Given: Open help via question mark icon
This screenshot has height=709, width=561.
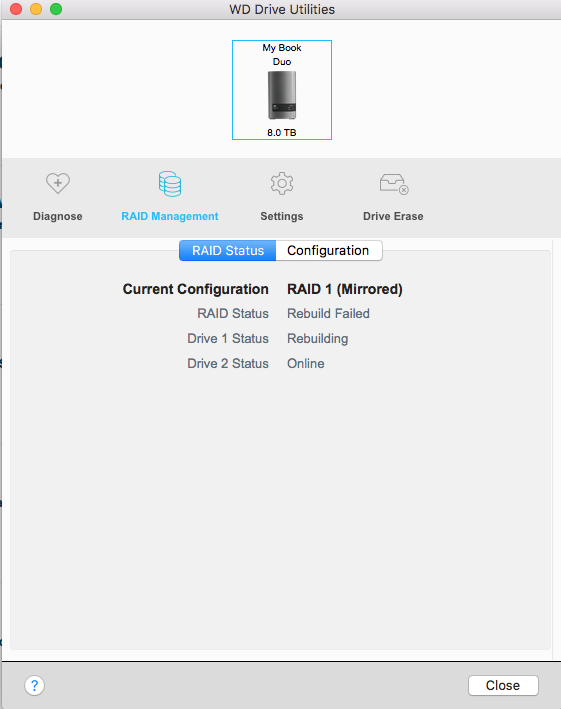Looking at the screenshot, I should (34, 685).
